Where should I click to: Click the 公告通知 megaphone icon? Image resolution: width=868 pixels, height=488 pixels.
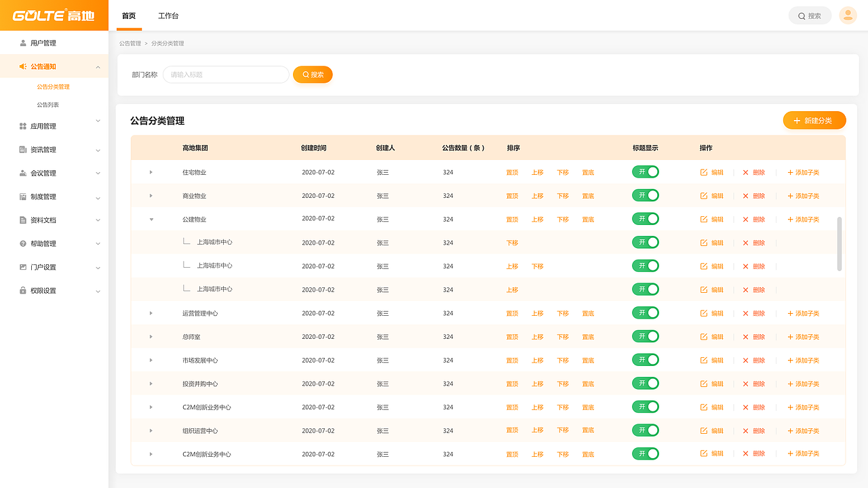pos(23,66)
